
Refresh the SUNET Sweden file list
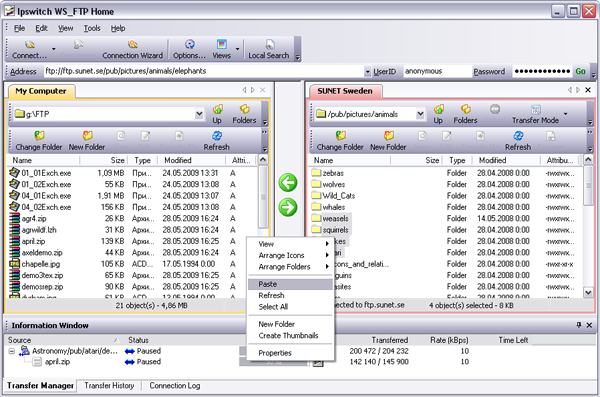[518, 141]
